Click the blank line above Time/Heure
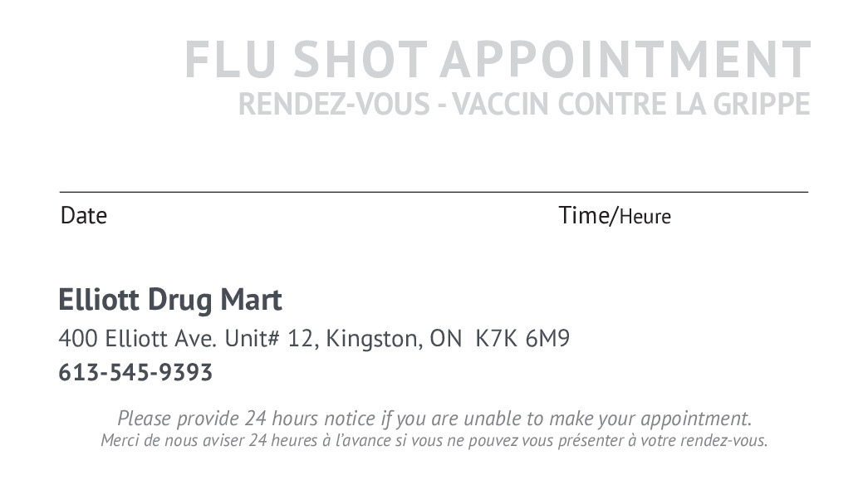This screenshot has height=490, width=868. [664, 192]
